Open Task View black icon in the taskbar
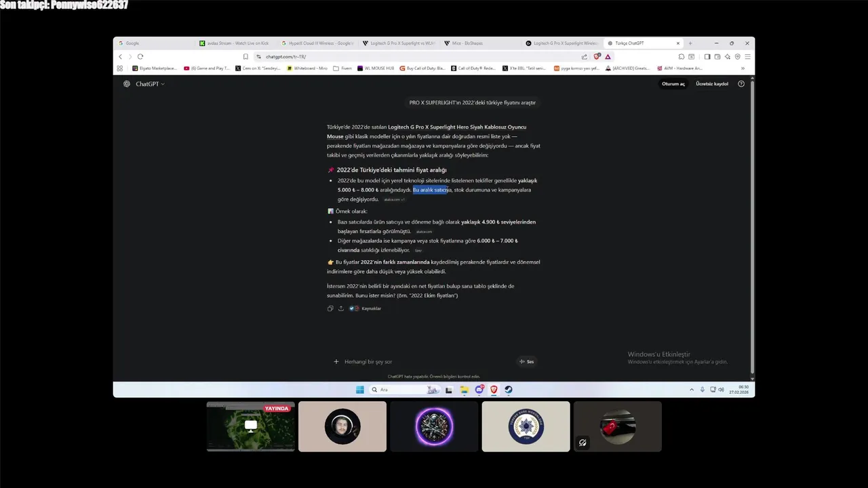The height and width of the screenshot is (488, 868). click(449, 390)
